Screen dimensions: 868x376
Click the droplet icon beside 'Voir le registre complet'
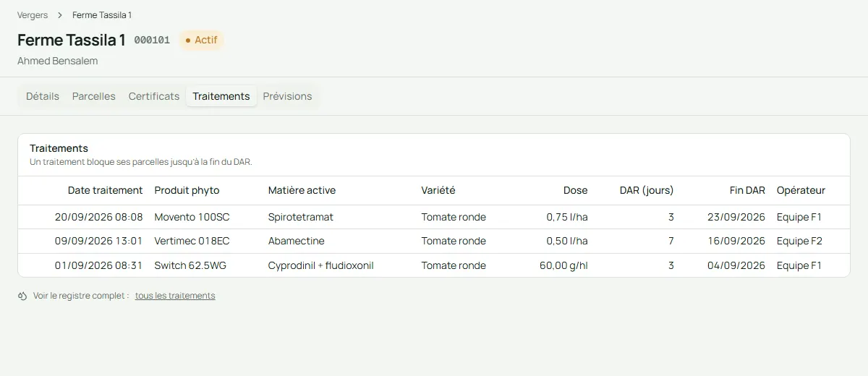(x=22, y=296)
